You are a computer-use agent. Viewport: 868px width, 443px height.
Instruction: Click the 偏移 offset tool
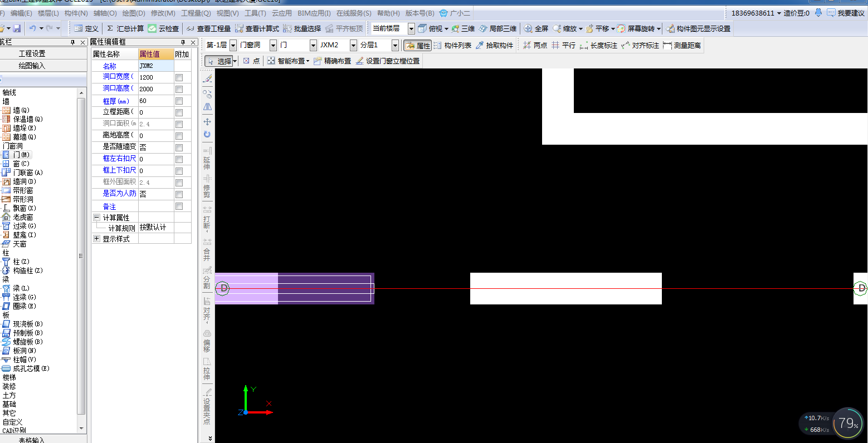pyautogui.click(x=207, y=341)
